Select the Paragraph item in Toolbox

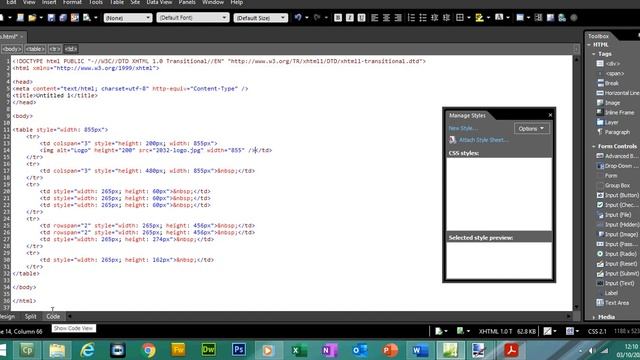point(613,132)
